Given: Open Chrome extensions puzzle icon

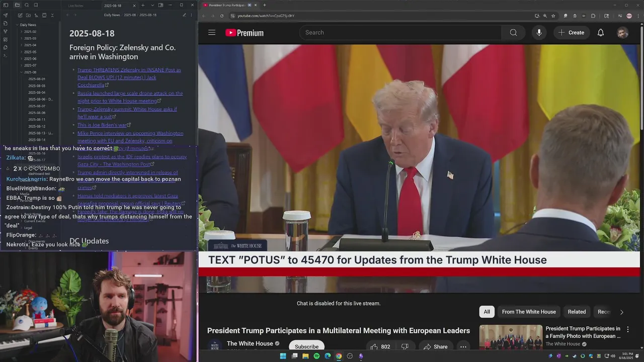Looking at the screenshot, I should coord(593,16).
